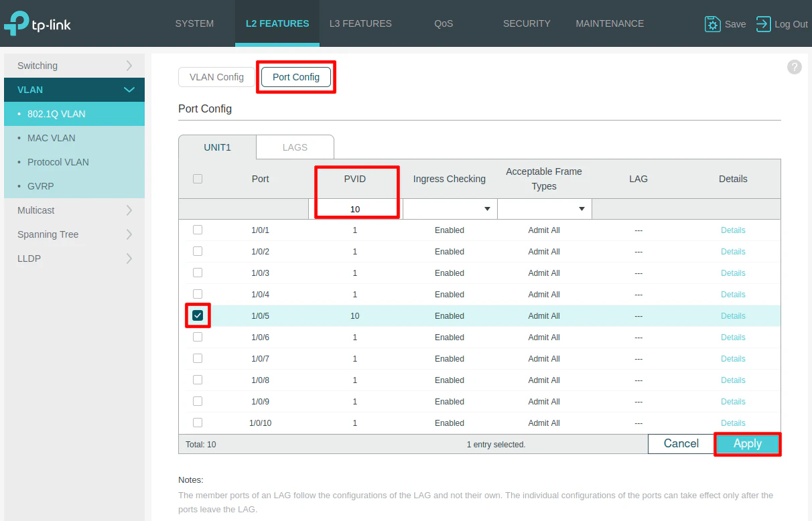Viewport: 812px width, 521px height.
Task: Expand the Multicast sidebar section
Action: pos(74,210)
